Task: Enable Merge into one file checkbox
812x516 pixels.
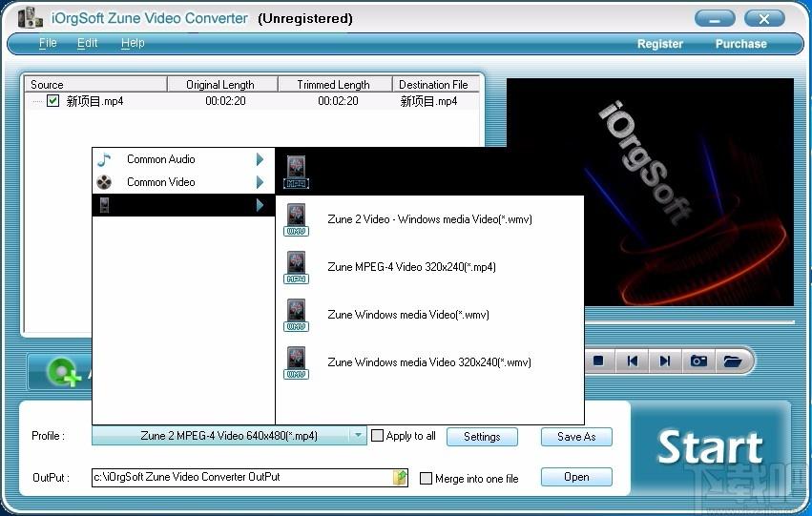Action: tap(426, 478)
